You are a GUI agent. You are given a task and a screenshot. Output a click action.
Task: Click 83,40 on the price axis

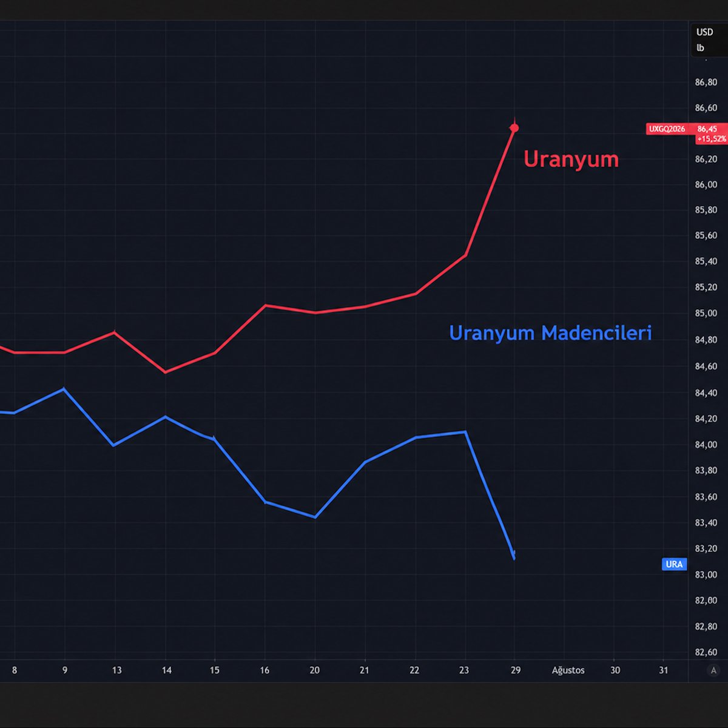pos(706,522)
